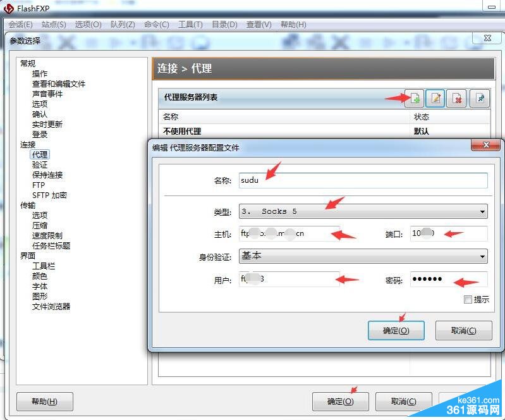Open the 类型 Socks 5 dropdown

click(363, 211)
